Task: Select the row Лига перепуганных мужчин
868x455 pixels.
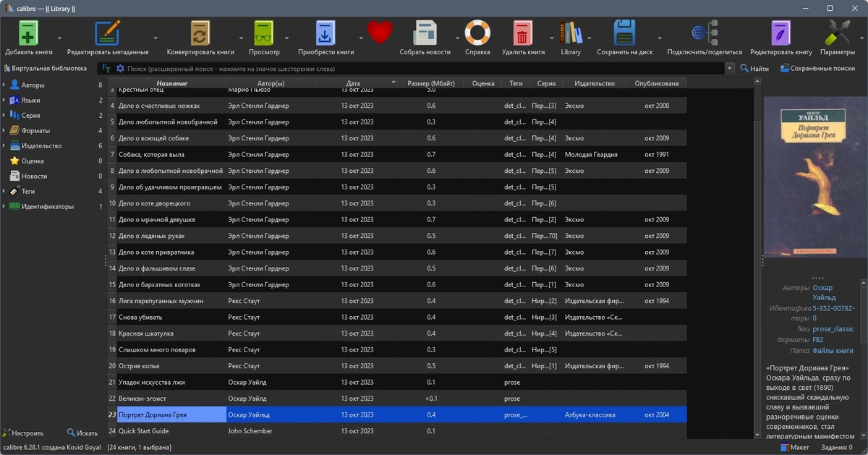Action: 396,301
